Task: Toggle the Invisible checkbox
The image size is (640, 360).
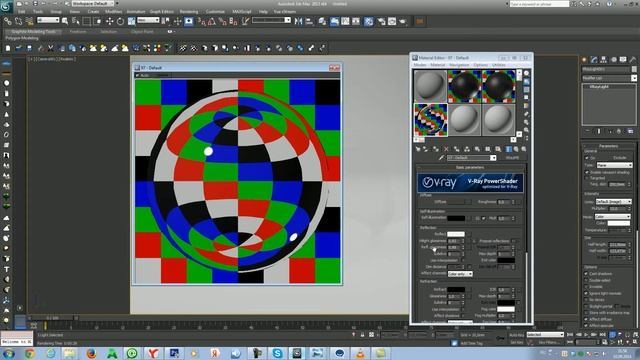Action: (587, 287)
